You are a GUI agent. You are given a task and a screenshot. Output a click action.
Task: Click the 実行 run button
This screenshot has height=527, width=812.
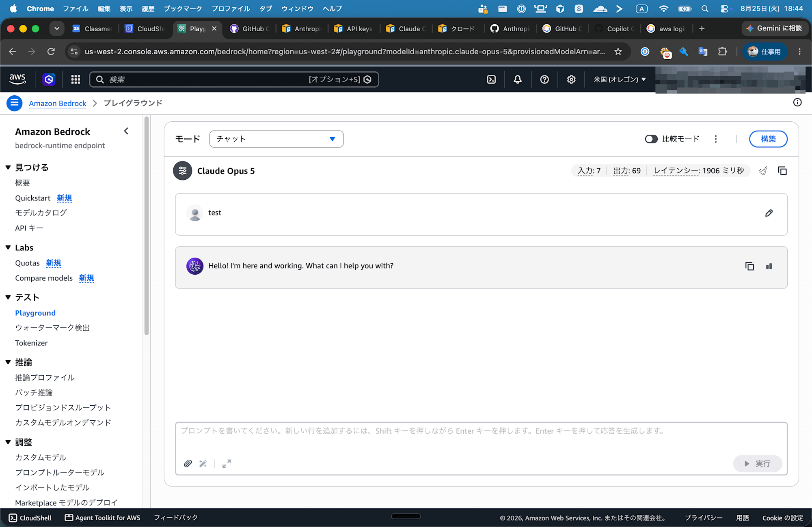(x=758, y=463)
